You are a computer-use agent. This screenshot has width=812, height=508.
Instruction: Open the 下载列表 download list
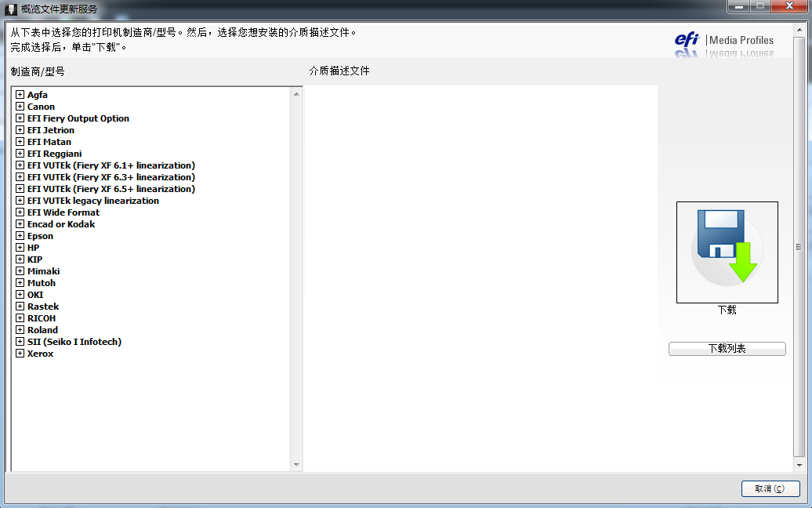click(x=727, y=349)
